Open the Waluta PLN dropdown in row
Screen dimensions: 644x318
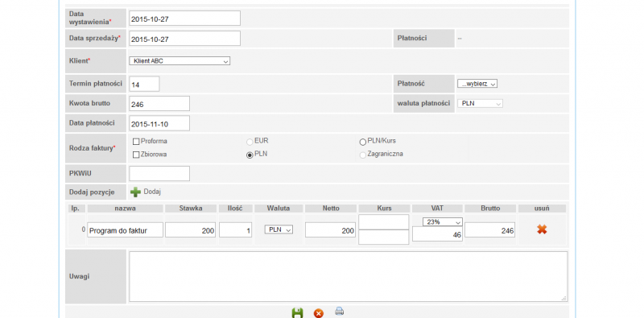(x=279, y=229)
